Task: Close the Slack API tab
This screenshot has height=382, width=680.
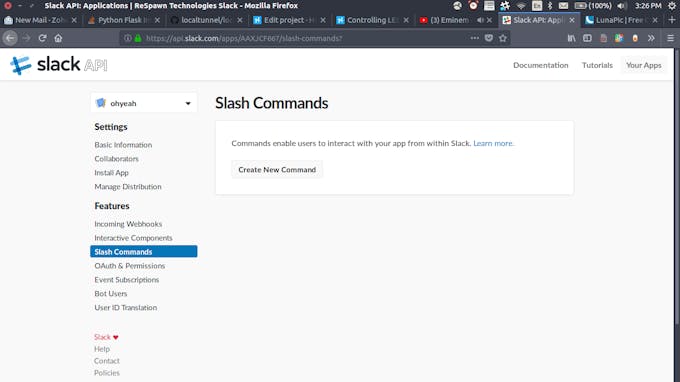Action: (x=572, y=20)
